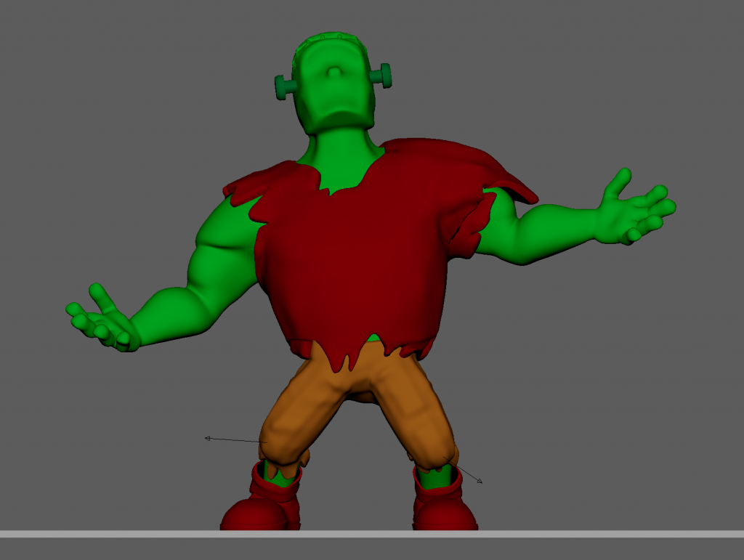This screenshot has height=560, width=744.
Task: Select the dark red boot on screen's right
Action: point(443,508)
